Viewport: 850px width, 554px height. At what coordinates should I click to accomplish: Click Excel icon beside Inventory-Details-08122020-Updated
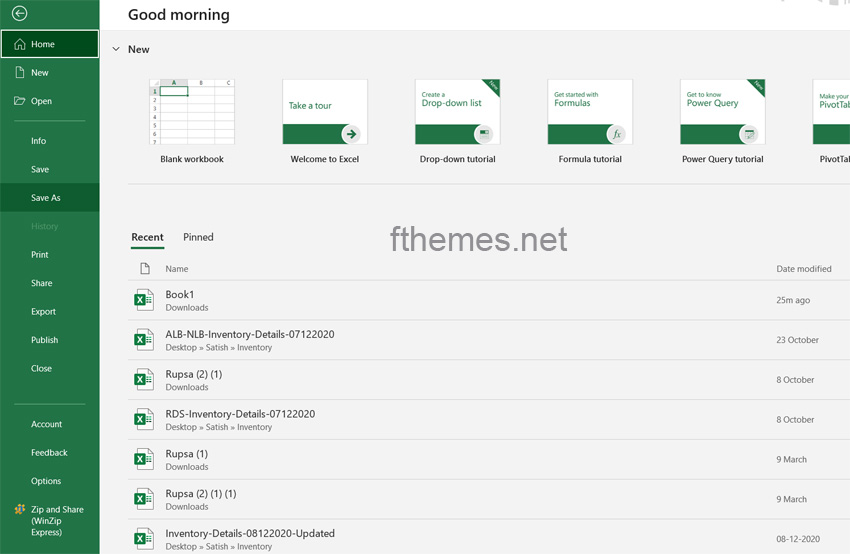pyautogui.click(x=144, y=539)
